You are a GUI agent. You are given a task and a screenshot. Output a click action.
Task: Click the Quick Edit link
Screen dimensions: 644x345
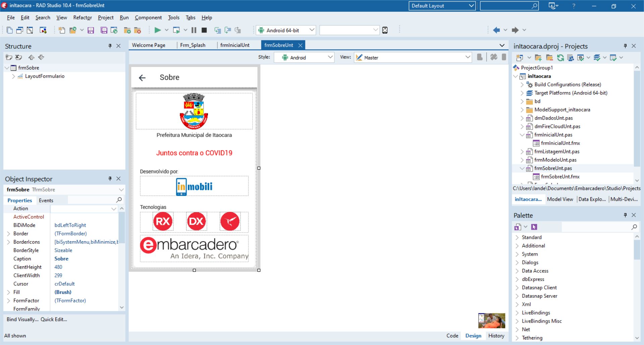pos(54,320)
